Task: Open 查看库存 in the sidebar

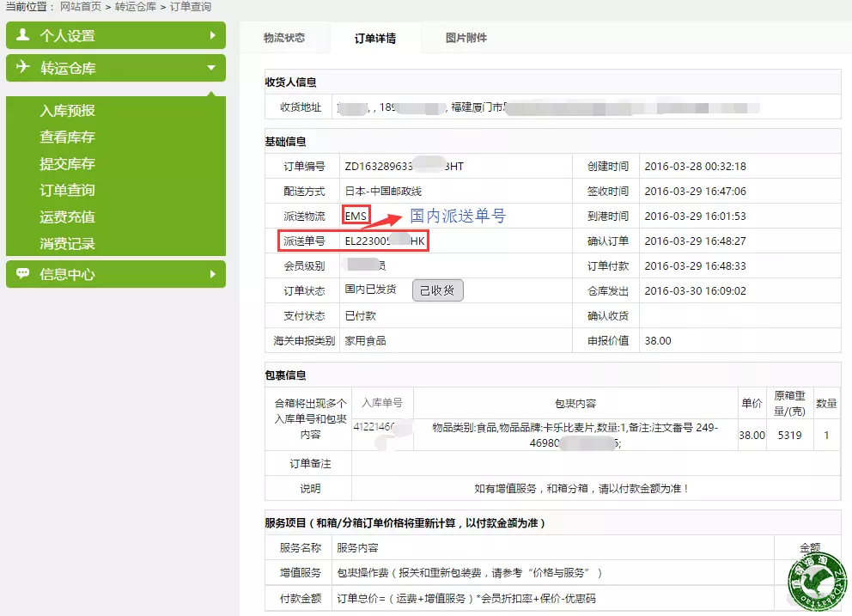Action: 67,137
